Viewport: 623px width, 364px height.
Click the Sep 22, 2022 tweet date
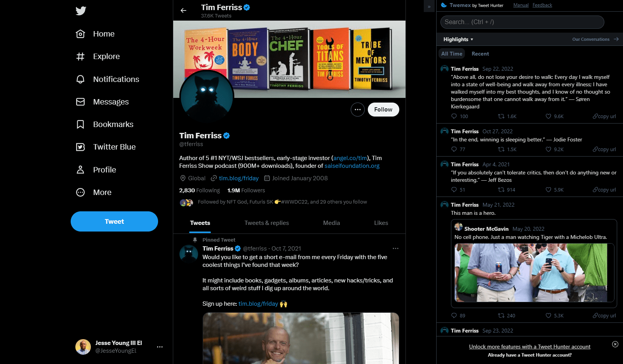pyautogui.click(x=498, y=69)
